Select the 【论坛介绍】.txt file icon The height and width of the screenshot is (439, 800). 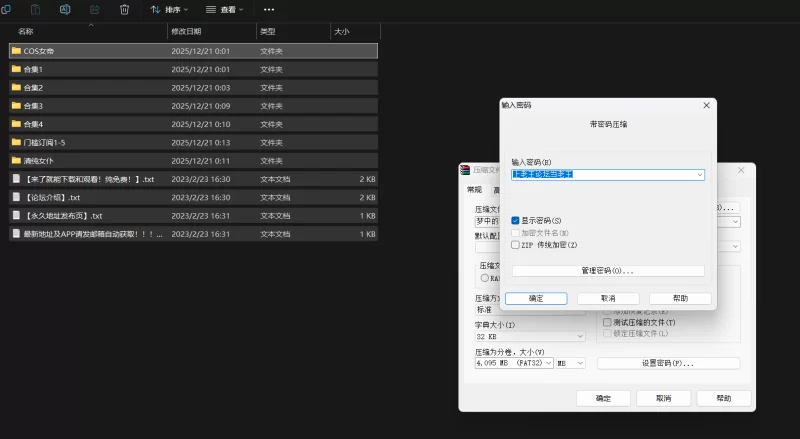[x=16, y=197]
